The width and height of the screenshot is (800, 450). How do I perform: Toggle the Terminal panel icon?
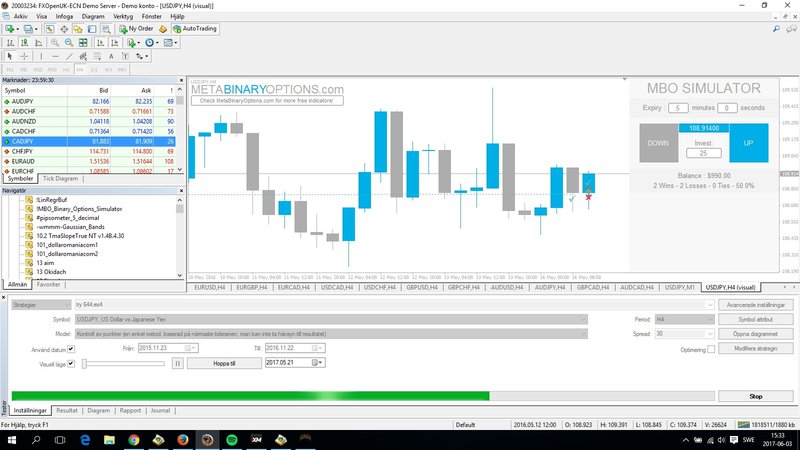click(92, 29)
